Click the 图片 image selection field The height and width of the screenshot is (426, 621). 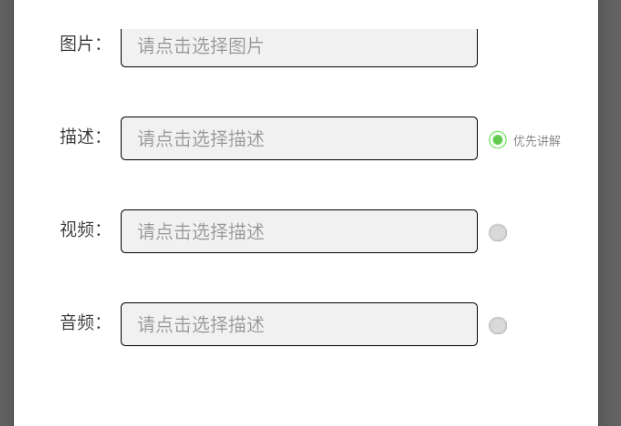[298, 47]
